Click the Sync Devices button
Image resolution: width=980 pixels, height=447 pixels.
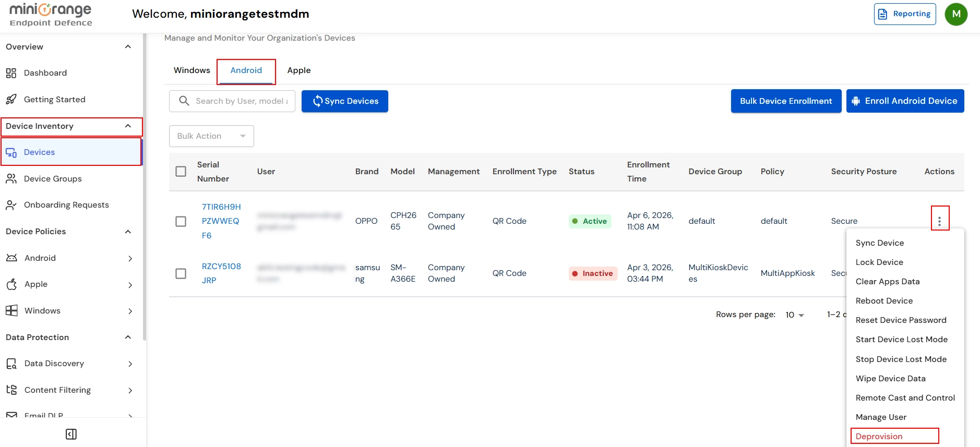(x=345, y=101)
